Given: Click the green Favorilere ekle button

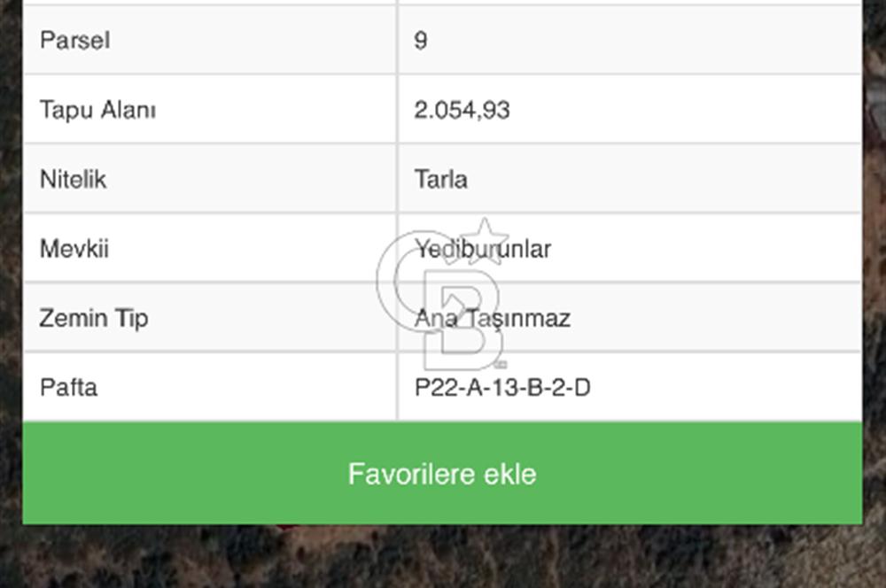Looking at the screenshot, I should click(x=442, y=473).
